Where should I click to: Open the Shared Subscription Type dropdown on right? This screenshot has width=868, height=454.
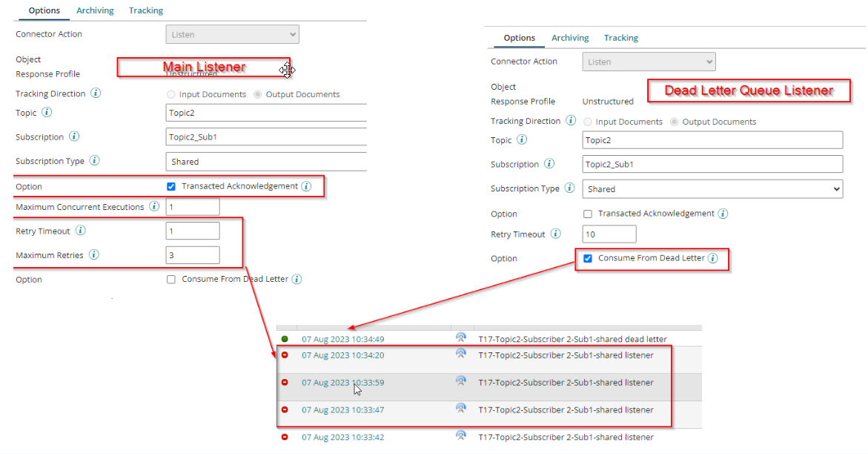tap(712, 189)
